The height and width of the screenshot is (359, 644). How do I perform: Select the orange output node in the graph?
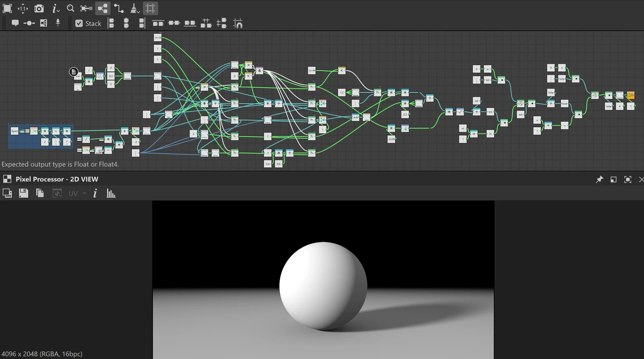point(631,95)
